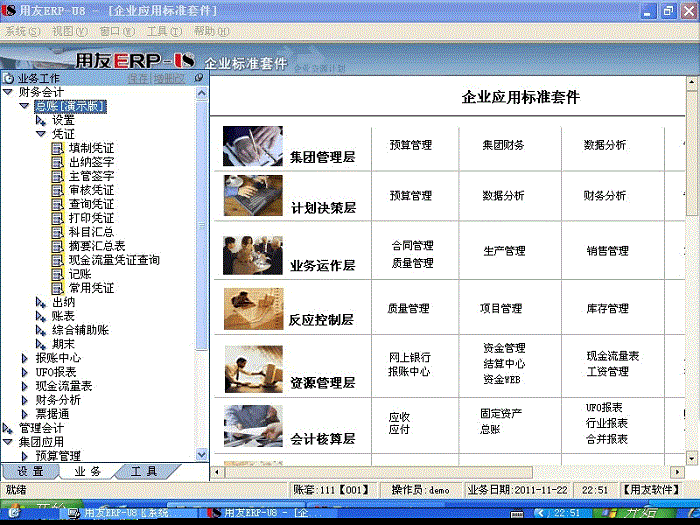700x525 pixels.
Task: Click the 业务运作层 meeting picture
Action: 253,255
